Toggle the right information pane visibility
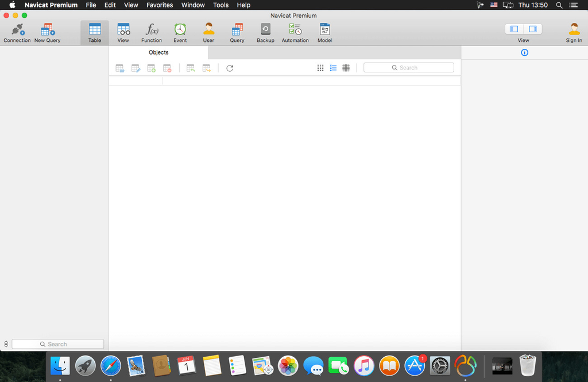Image resolution: width=588 pixels, height=382 pixels. [x=532, y=29]
